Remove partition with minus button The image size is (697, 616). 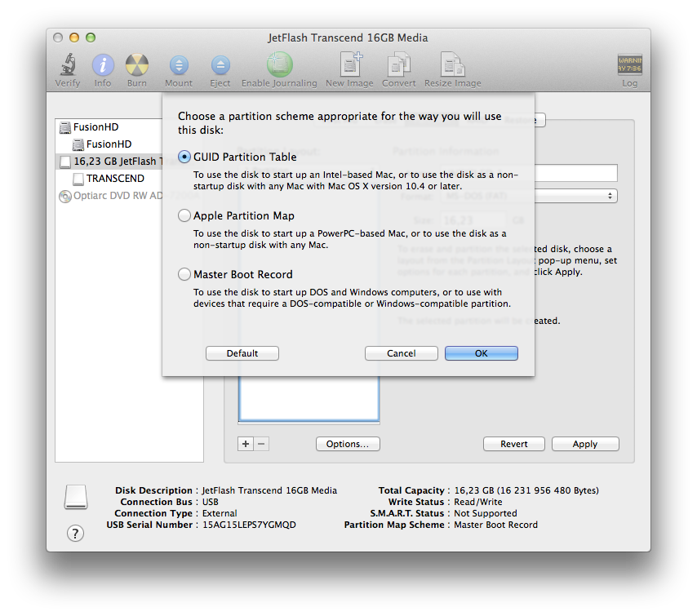pos(261,444)
